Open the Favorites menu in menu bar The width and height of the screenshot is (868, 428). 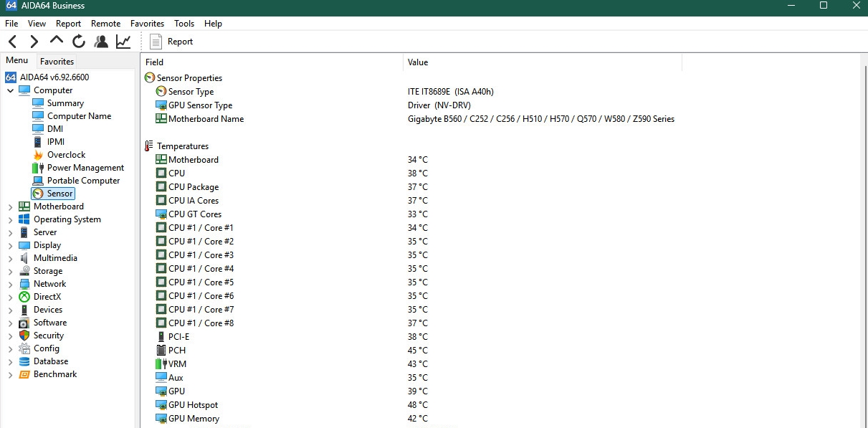pyautogui.click(x=148, y=24)
